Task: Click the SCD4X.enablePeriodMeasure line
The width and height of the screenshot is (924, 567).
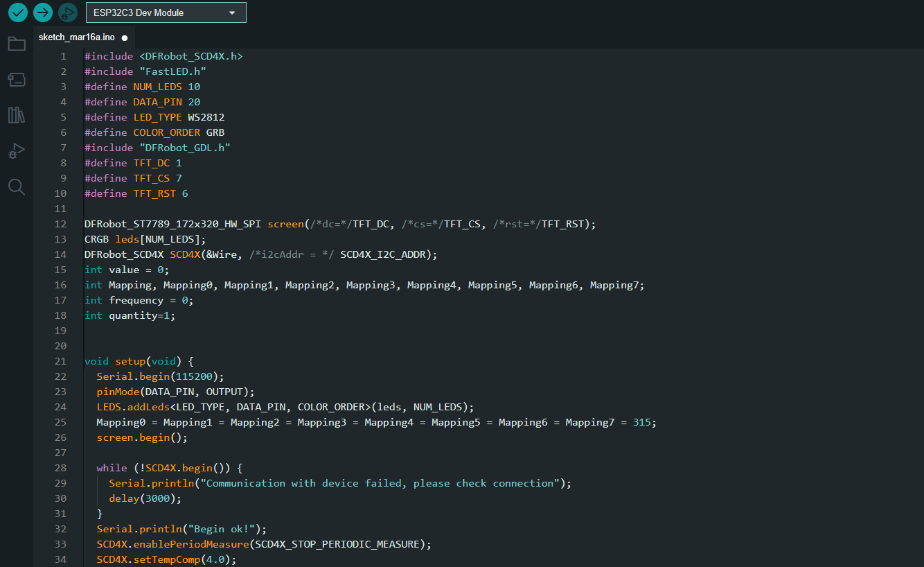Action: pos(264,544)
